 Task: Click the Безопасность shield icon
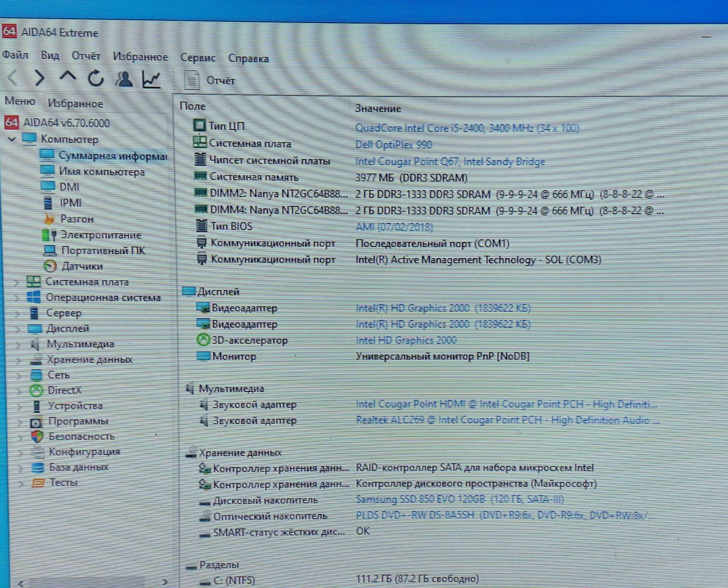tap(37, 437)
